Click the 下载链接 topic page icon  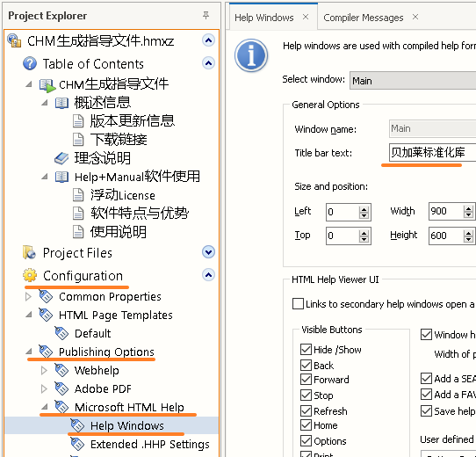(x=78, y=140)
